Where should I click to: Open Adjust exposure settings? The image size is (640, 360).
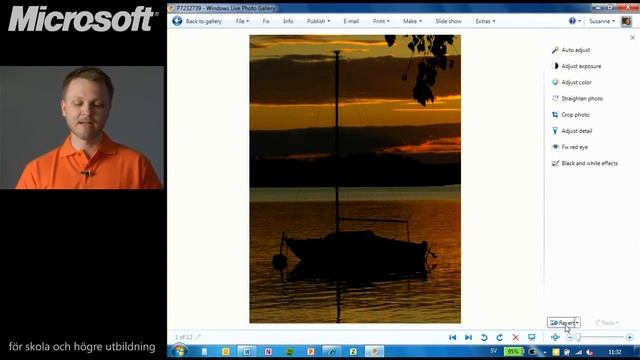point(581,66)
